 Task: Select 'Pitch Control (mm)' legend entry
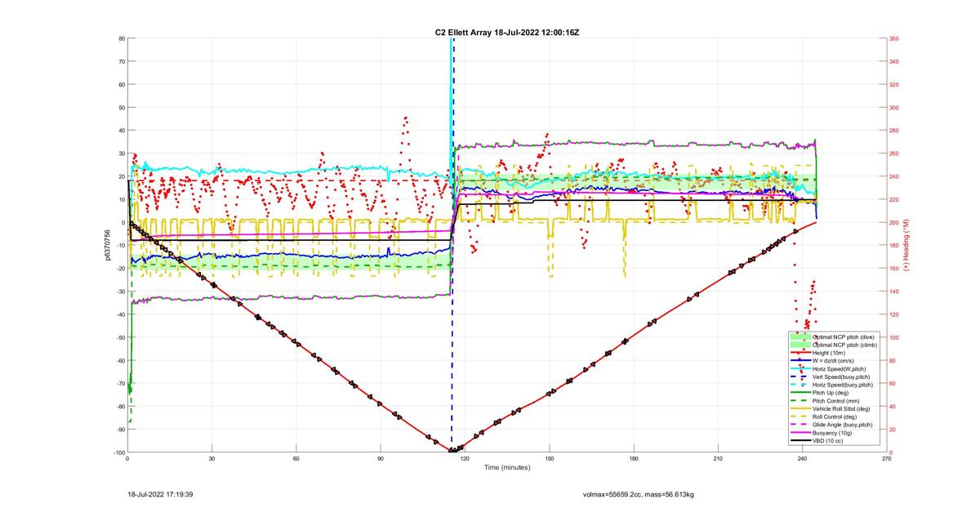click(836, 401)
